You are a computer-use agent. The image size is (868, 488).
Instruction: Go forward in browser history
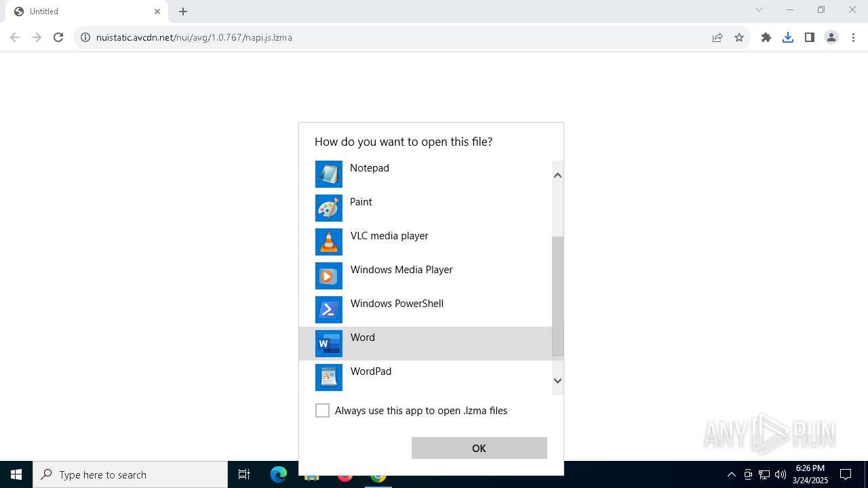coord(37,37)
